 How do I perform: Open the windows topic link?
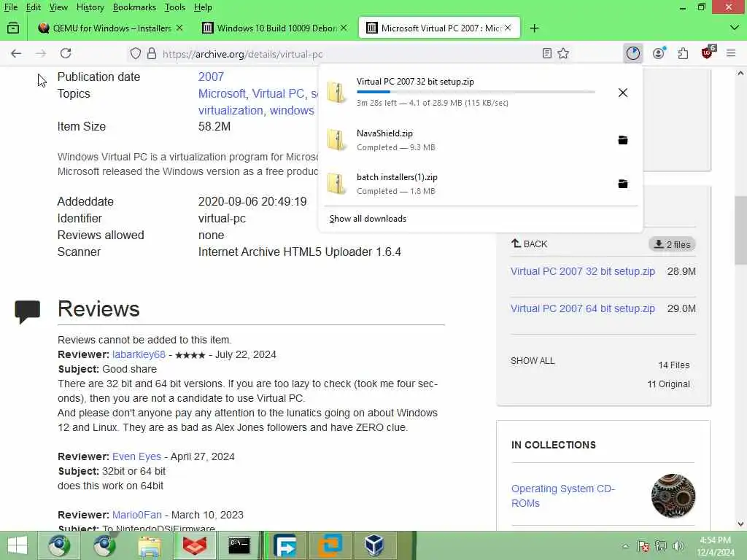pyautogui.click(x=292, y=110)
